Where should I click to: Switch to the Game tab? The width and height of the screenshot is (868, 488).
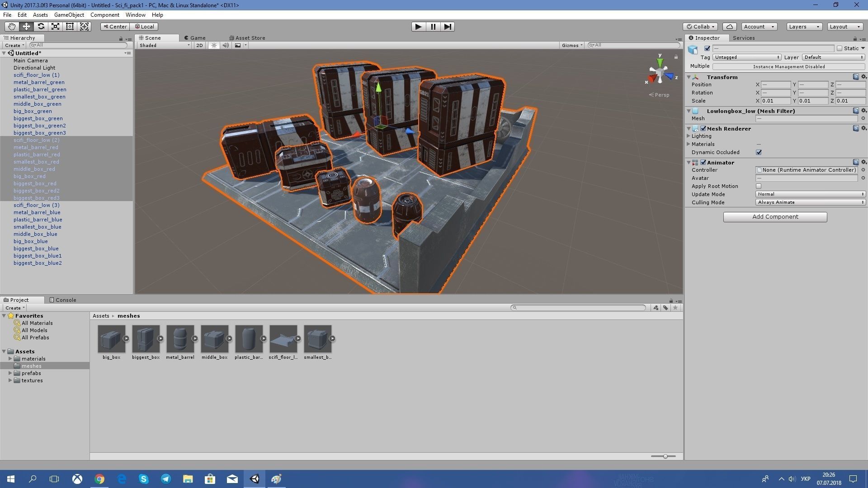tap(195, 38)
